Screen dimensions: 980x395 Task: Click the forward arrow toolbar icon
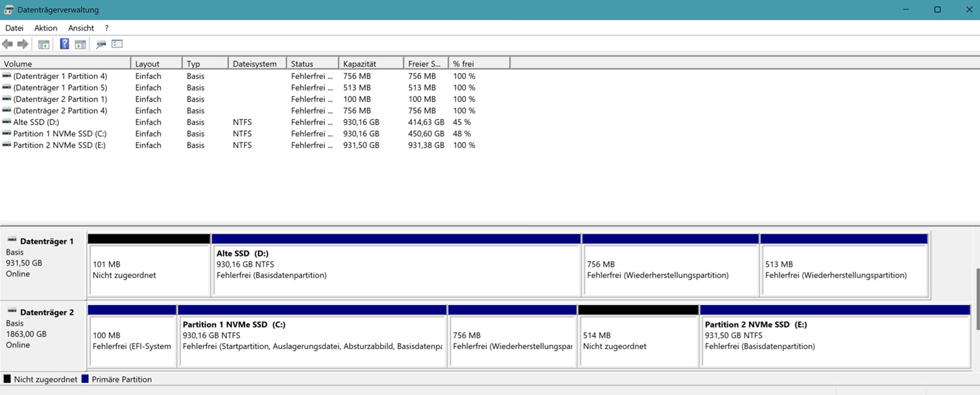pyautogui.click(x=23, y=44)
